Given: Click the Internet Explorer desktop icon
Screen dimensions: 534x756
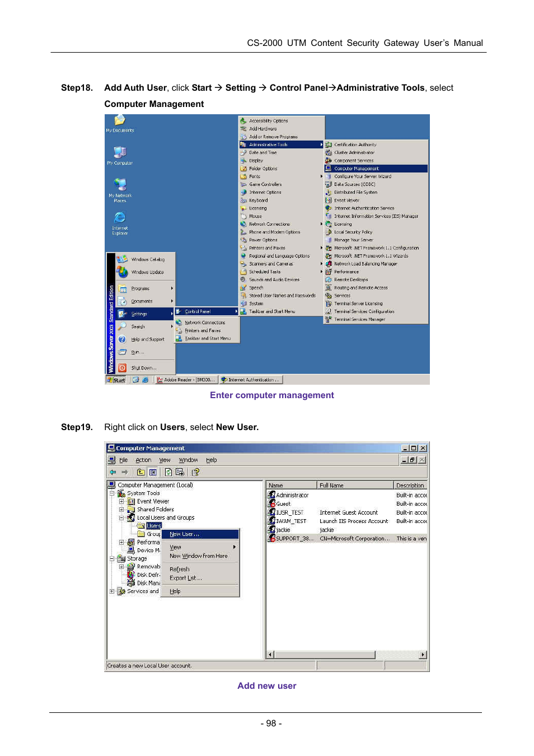Looking at the screenshot, I should pos(120,217).
